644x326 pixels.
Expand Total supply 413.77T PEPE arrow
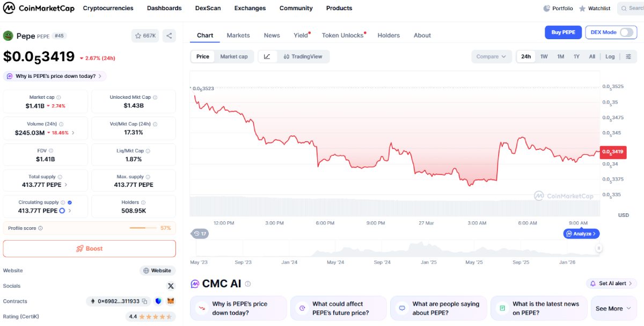(66, 185)
